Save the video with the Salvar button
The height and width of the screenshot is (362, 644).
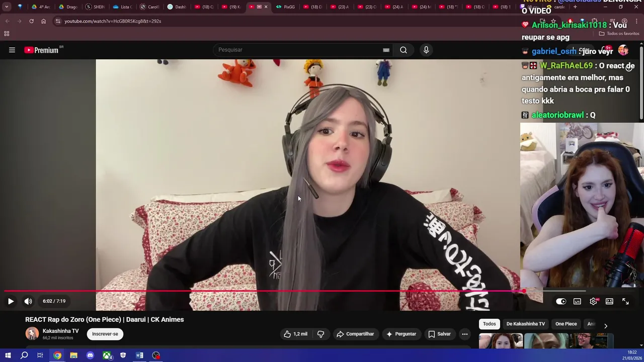tap(439, 334)
